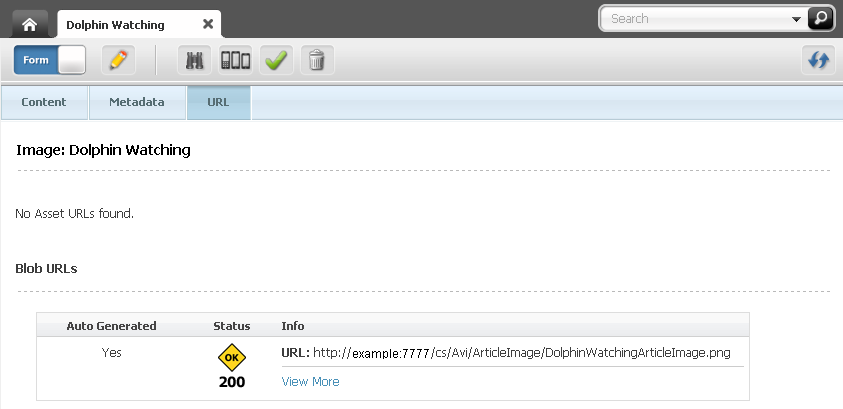Expand the Search dropdown arrow
The image size is (843, 409).
[797, 19]
